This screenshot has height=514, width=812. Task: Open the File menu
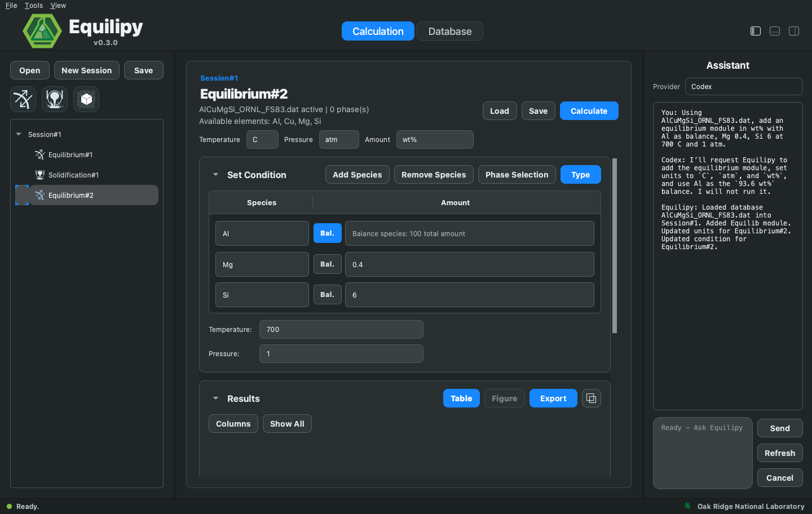pyautogui.click(x=11, y=6)
